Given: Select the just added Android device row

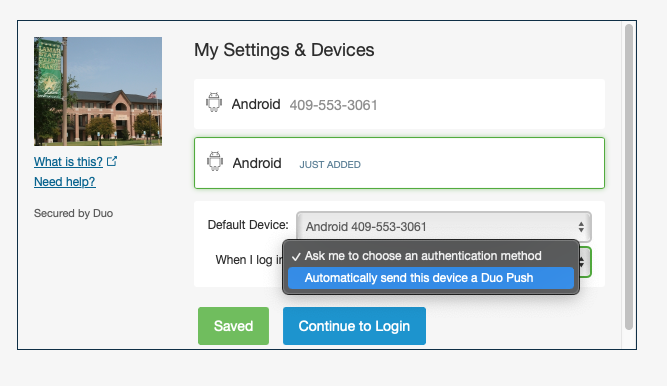Looking at the screenshot, I should click(399, 163).
